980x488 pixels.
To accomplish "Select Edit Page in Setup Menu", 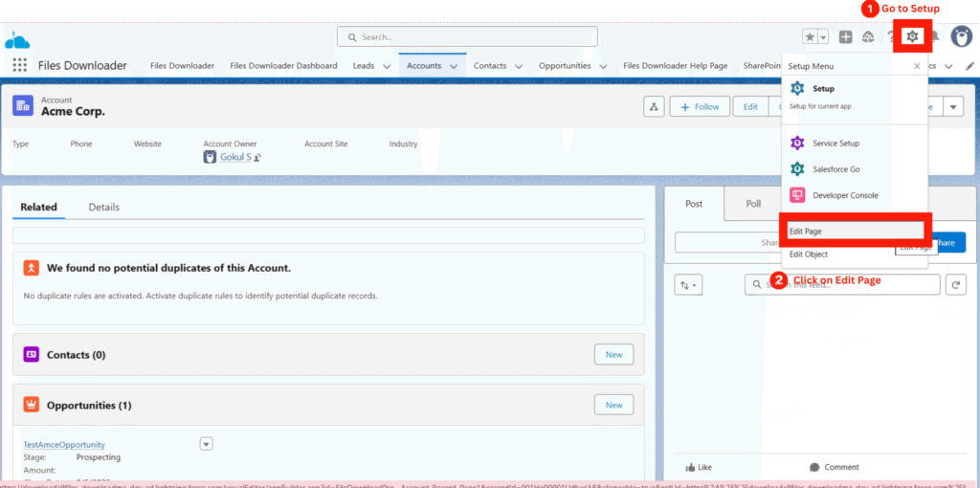I will [855, 231].
